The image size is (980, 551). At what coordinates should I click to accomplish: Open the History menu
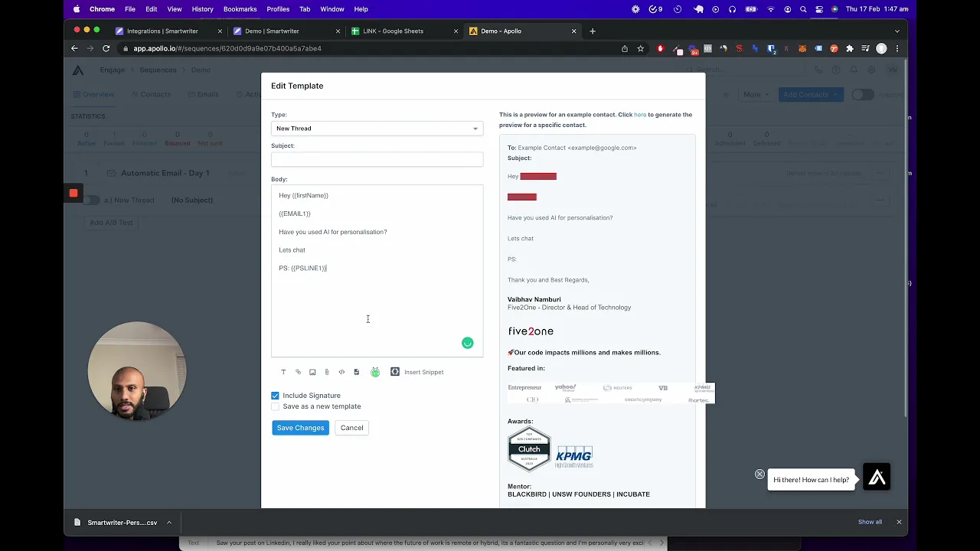pyautogui.click(x=202, y=9)
